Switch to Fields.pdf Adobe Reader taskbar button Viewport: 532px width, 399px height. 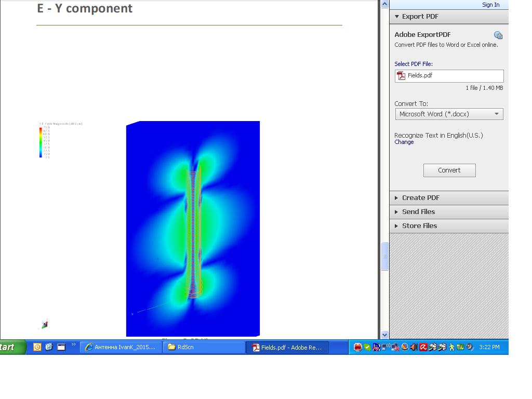click(x=287, y=347)
